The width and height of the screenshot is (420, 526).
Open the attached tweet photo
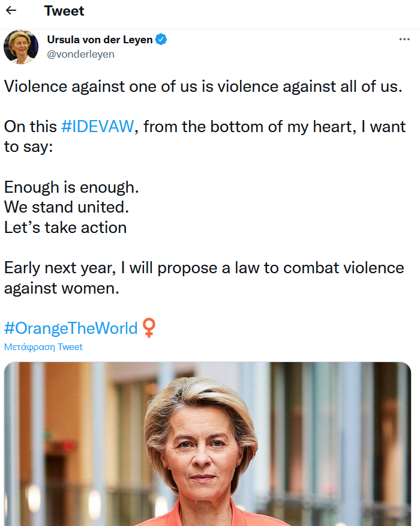[208, 444]
